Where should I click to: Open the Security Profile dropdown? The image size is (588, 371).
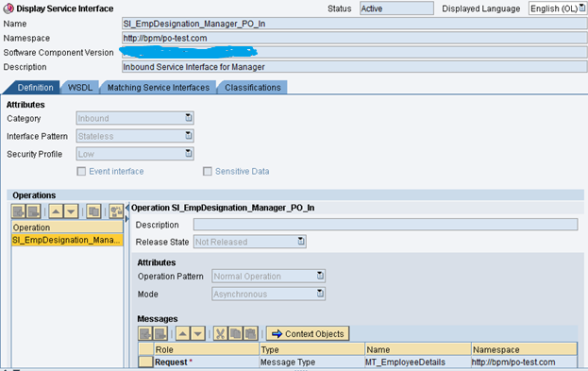pos(188,153)
